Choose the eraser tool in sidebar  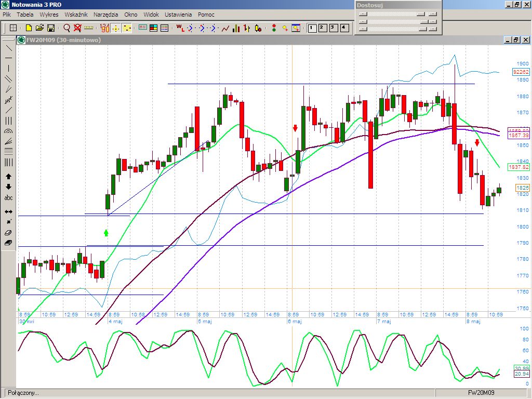[8, 233]
